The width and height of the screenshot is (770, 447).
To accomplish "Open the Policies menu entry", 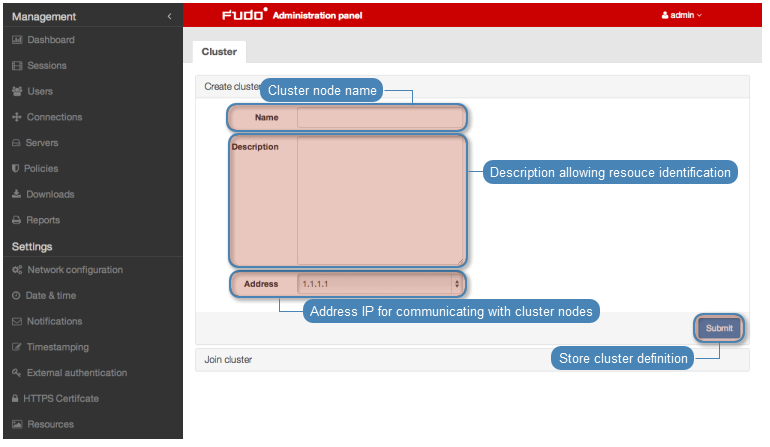I will (41, 168).
